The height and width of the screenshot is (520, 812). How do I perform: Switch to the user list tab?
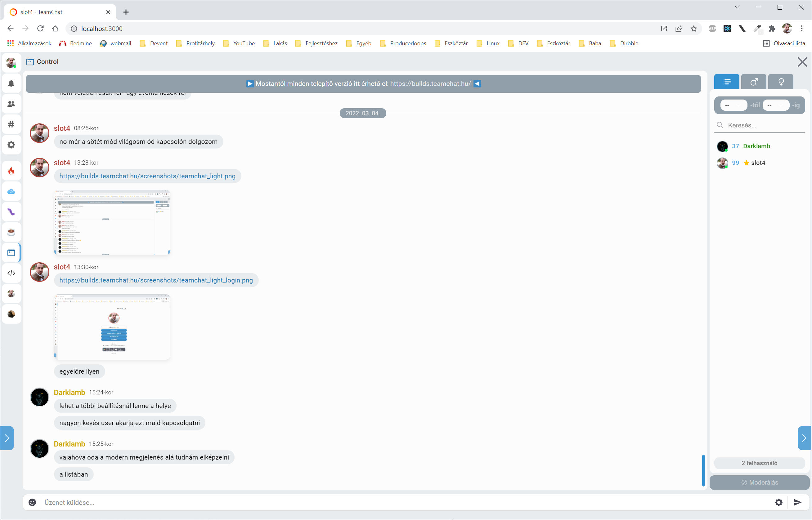coord(726,82)
